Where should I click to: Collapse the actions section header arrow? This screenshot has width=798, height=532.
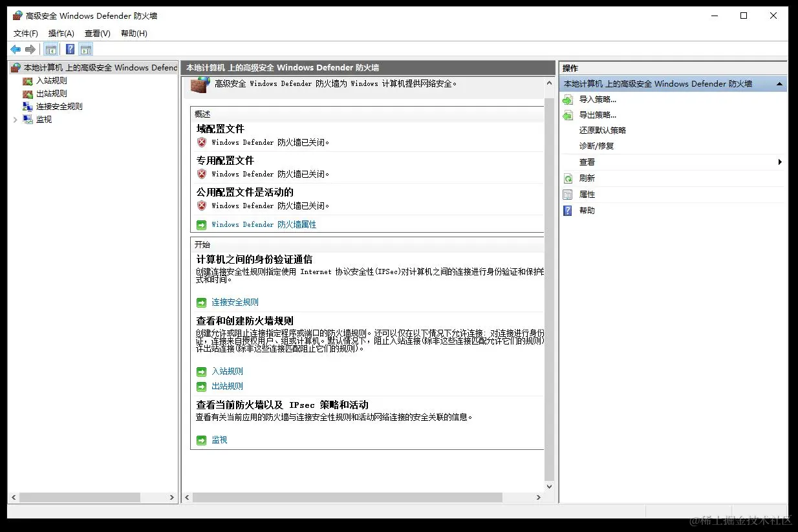pyautogui.click(x=779, y=84)
